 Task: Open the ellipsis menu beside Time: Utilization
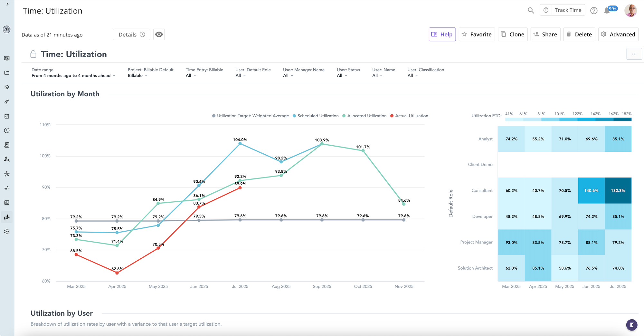634,54
